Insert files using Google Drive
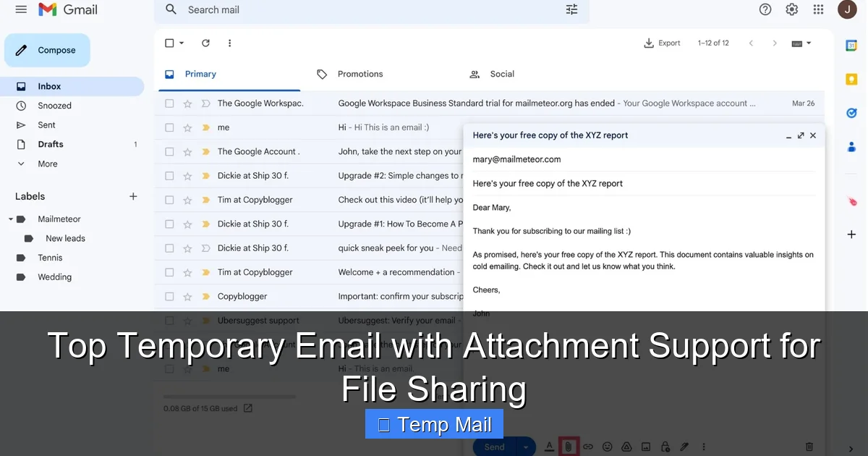Viewport: 868px width, 456px height. click(626, 447)
